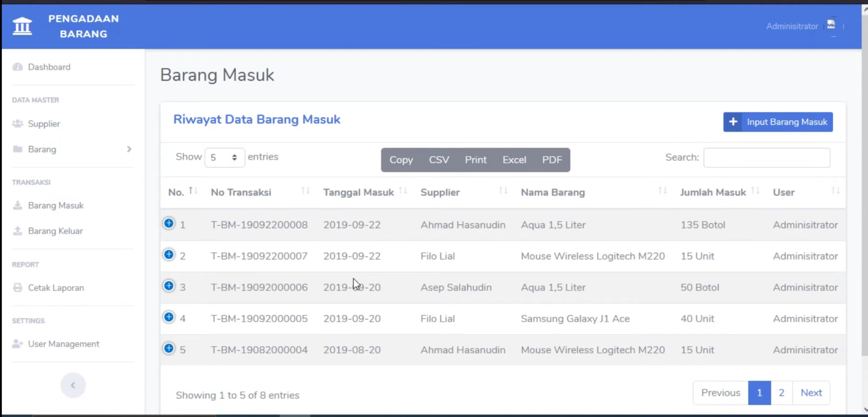Click the Copy export button
The image size is (868, 417).
point(401,160)
